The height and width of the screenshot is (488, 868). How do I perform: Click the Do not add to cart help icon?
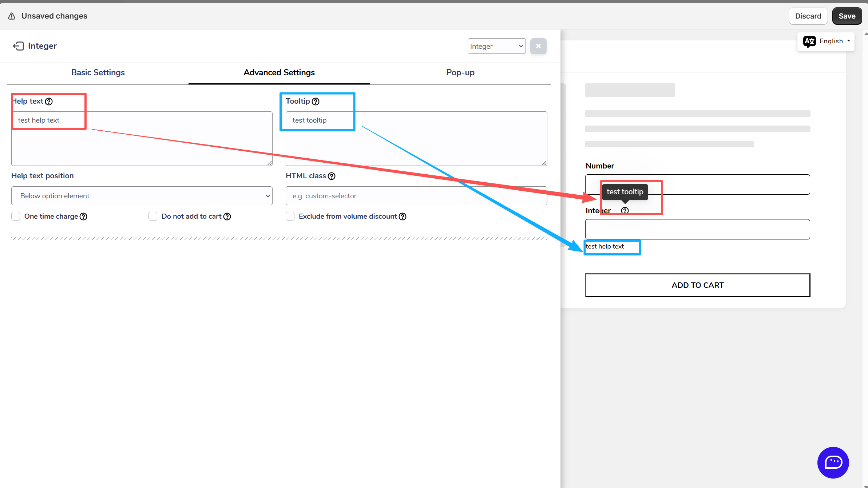click(227, 217)
